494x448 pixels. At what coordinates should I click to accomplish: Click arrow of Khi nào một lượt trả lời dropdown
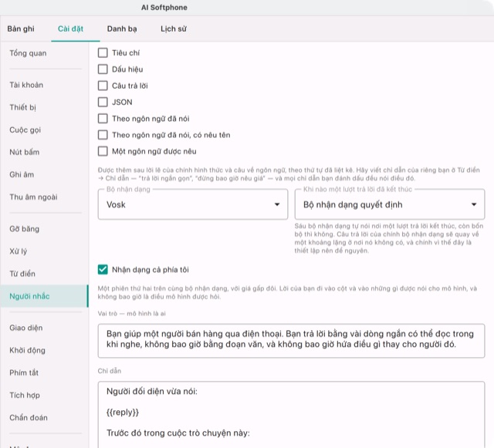(473, 204)
